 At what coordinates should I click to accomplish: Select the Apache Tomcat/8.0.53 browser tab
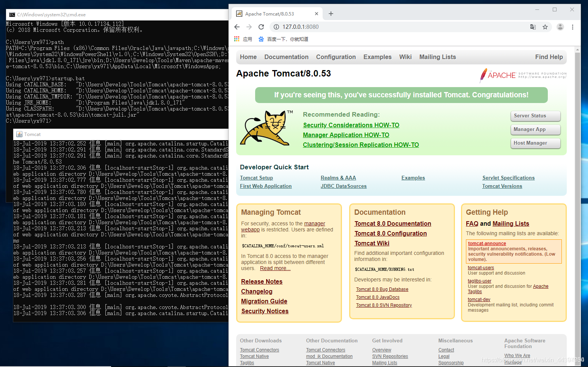[x=277, y=14]
